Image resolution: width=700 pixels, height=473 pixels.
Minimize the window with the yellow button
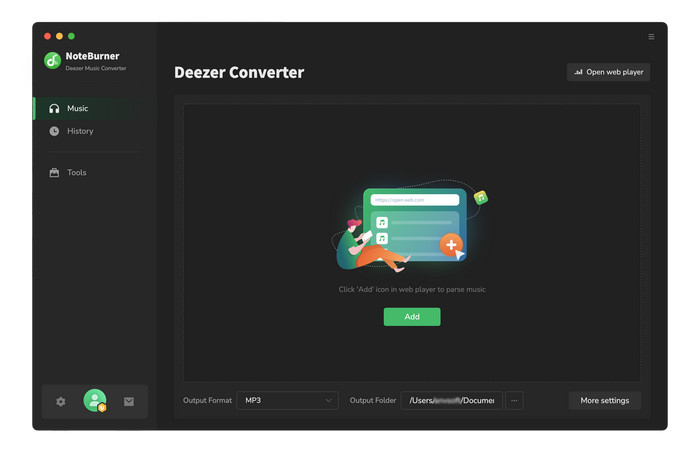point(59,36)
